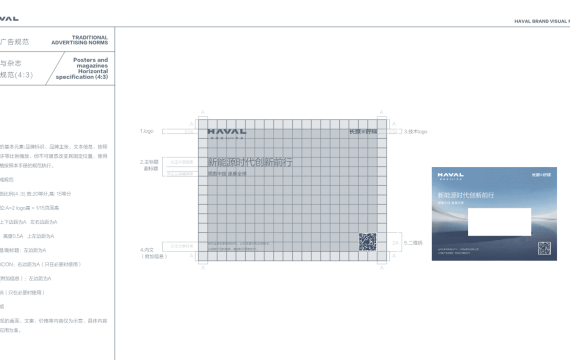Click the white rectangle on the sample poster
Image resolution: width=570 pixels, height=360 pixels.
(499, 222)
